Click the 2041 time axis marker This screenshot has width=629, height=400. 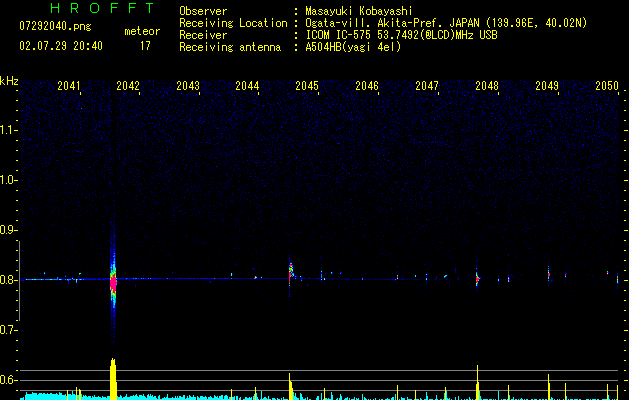(69, 86)
